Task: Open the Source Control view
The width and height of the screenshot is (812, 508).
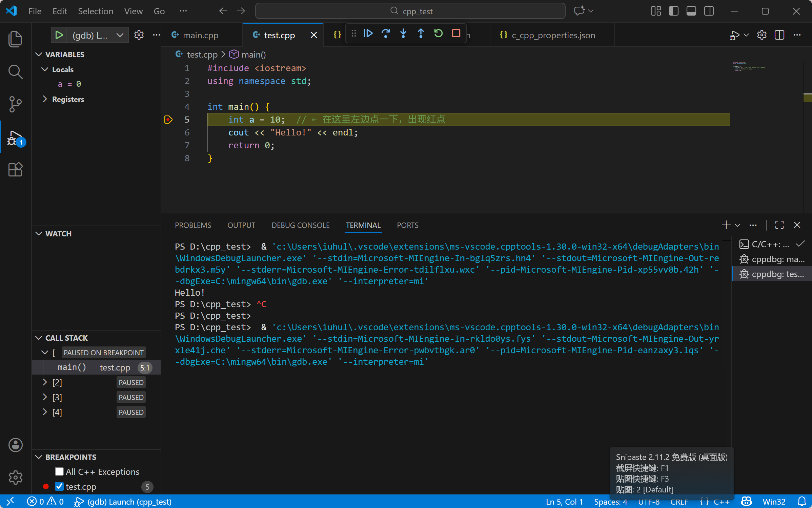Action: pyautogui.click(x=15, y=104)
